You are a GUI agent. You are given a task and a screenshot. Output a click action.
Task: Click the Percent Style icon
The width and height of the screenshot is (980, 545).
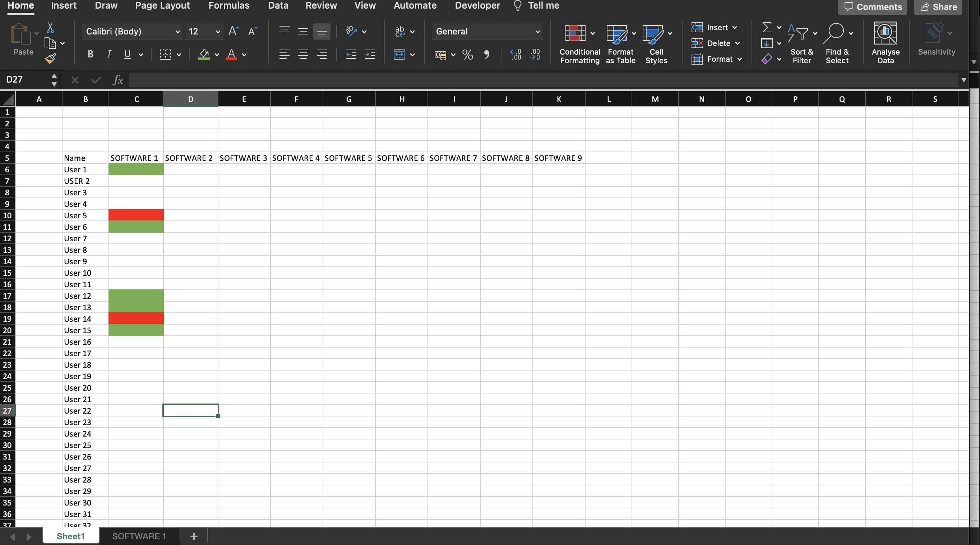coord(467,55)
